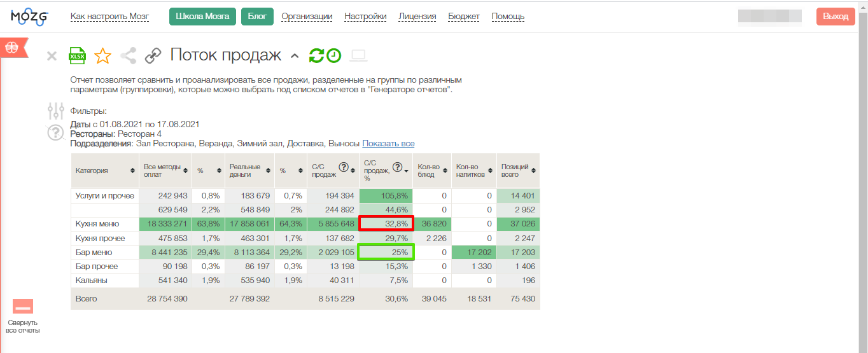Screen dimensions: 868x353
Task: Collapse report description with chevron near title
Action: pos(294,56)
